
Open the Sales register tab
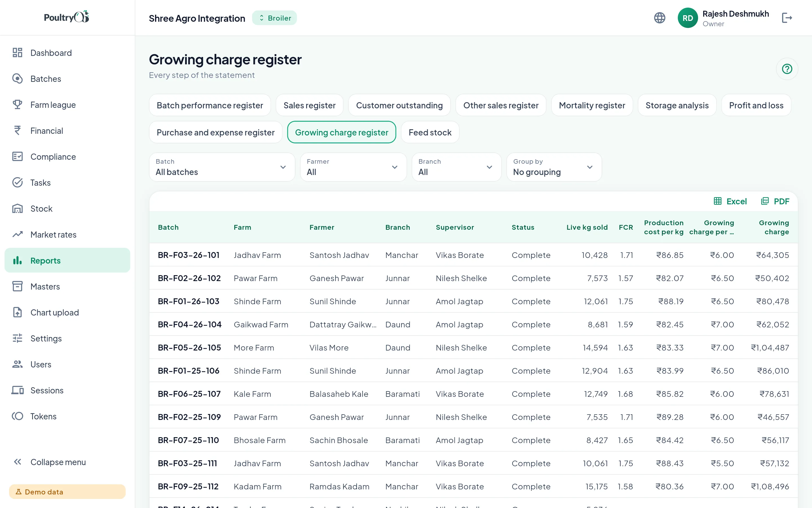[x=309, y=105]
